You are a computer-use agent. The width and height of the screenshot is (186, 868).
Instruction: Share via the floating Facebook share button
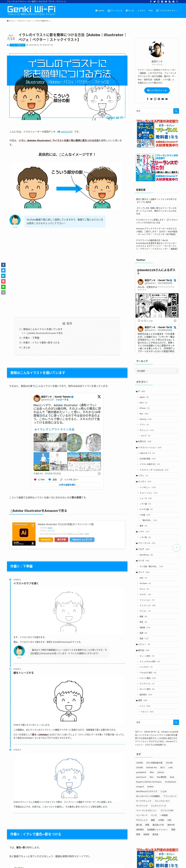tap(3, 265)
